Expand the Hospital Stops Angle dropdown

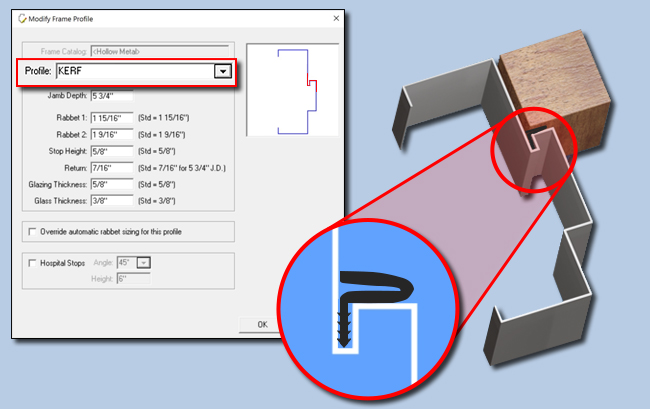143,262
